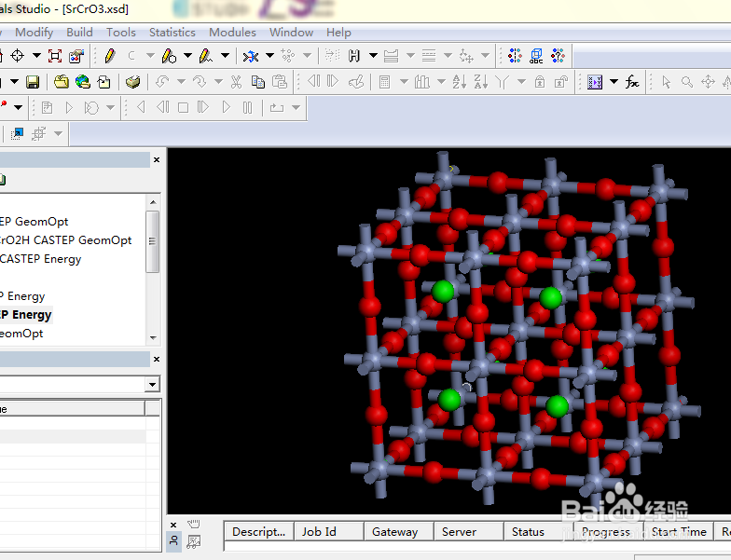Screen dimensions: 731x560
Task: Select 'CASTEP GeomOpt' item containing CrO2H
Action: click(x=65, y=240)
